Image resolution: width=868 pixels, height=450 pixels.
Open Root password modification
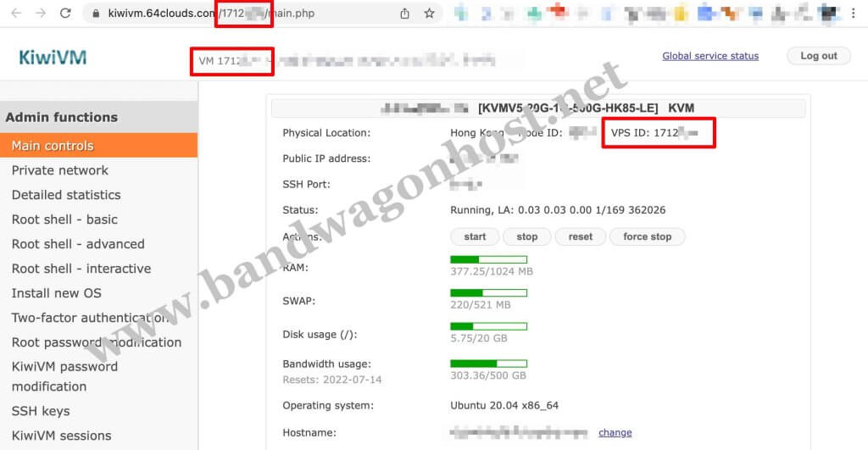tap(97, 342)
